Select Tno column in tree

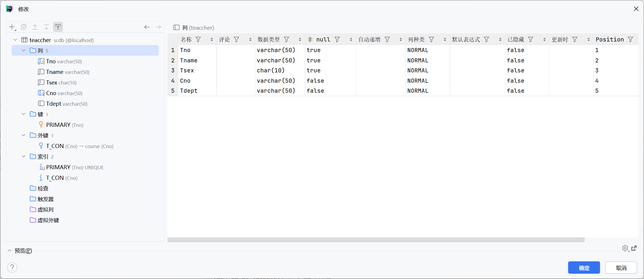click(x=60, y=61)
